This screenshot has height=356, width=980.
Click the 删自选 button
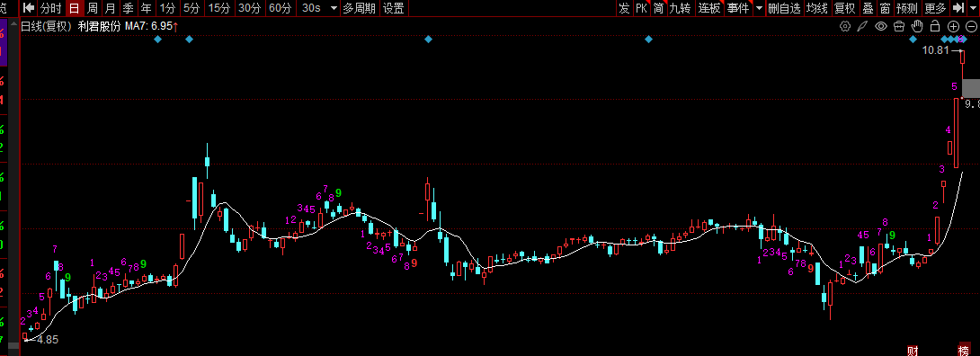point(784,8)
